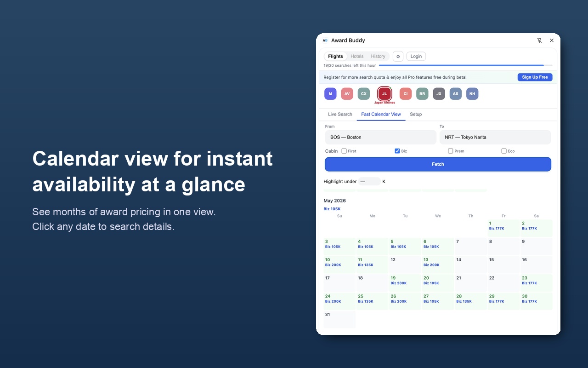
Task: Click the To field NRT — Tokyo Narita
Action: pyautogui.click(x=495, y=137)
